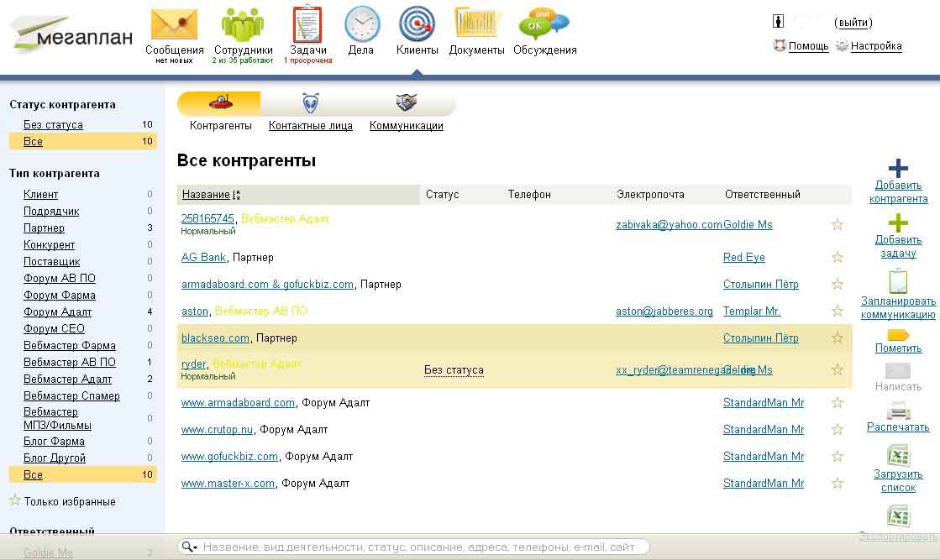940x560 pixels.
Task: Toggle Только избранные favorites filter
Action: (63, 501)
